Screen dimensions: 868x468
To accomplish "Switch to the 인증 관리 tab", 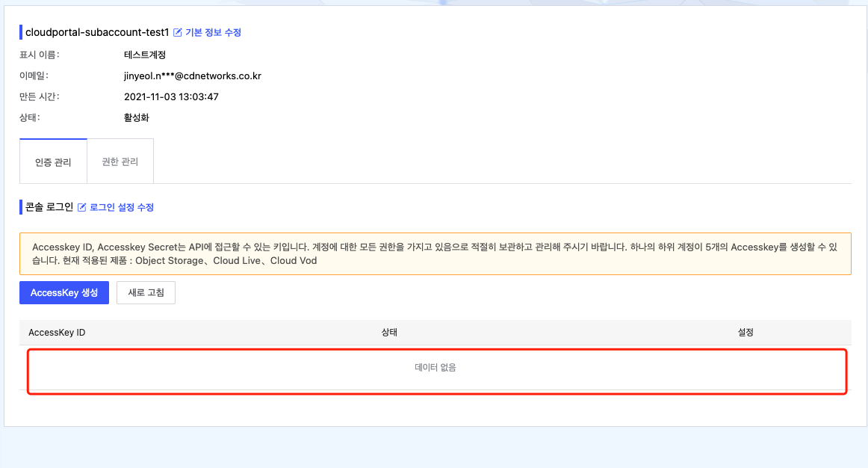I will [53, 161].
